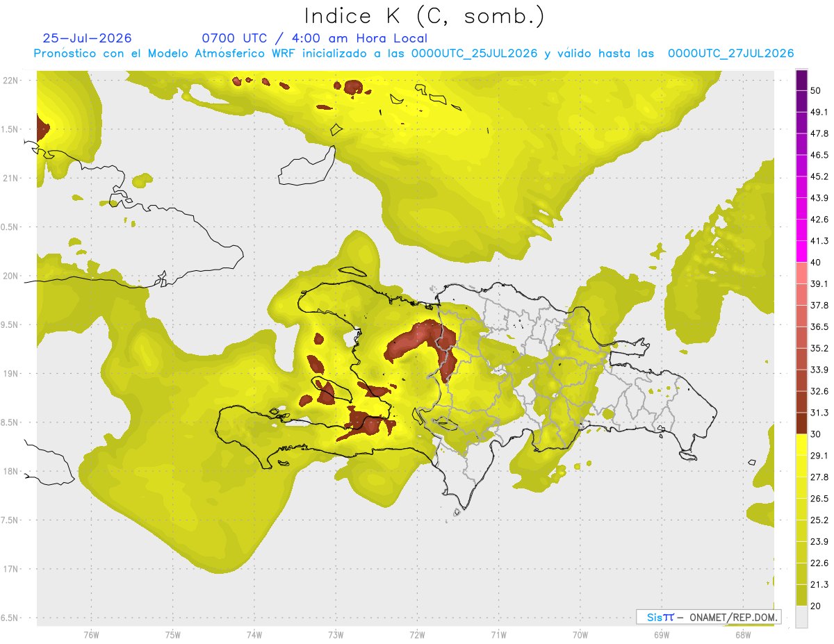Click the colorbar value '26.5'
This screenshot has height=644, width=834.
click(819, 498)
